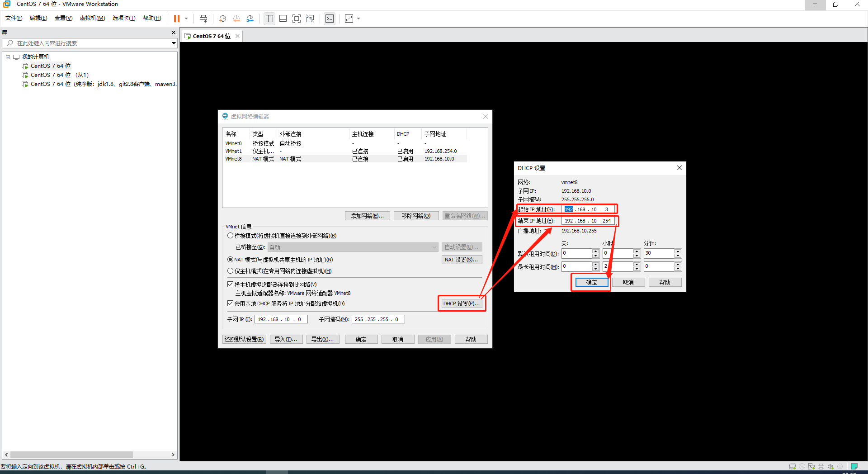Close the CentOS 7 64 位 tab

point(237,36)
